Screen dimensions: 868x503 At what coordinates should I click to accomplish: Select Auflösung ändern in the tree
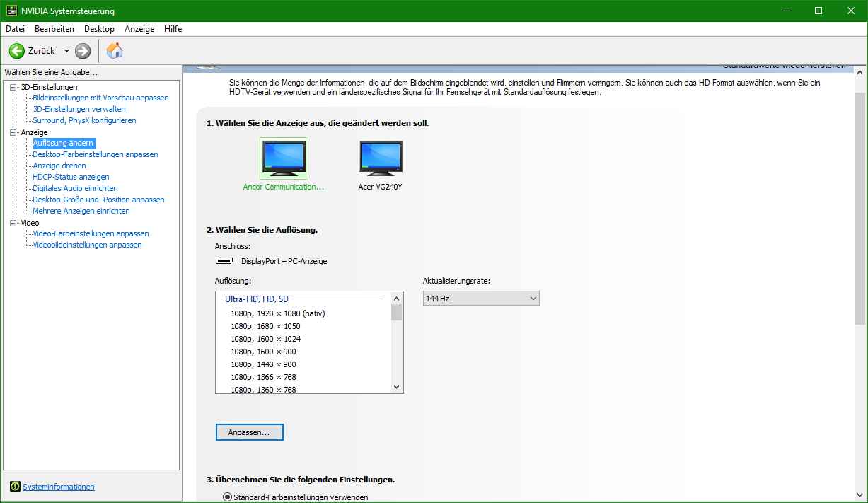click(x=63, y=143)
